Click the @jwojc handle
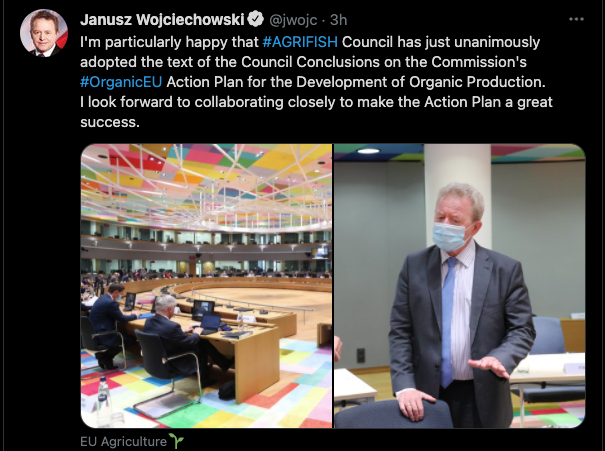Viewport: 605px width, 451px height. click(x=293, y=20)
